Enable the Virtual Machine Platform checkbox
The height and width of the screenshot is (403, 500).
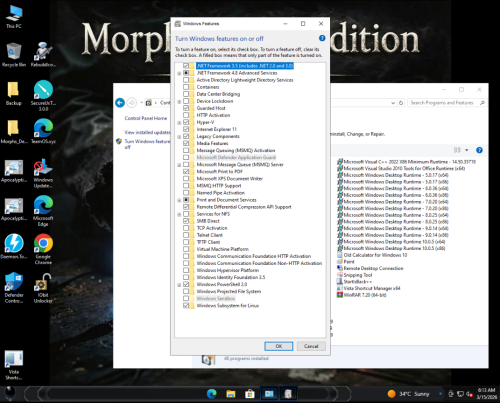(186, 249)
